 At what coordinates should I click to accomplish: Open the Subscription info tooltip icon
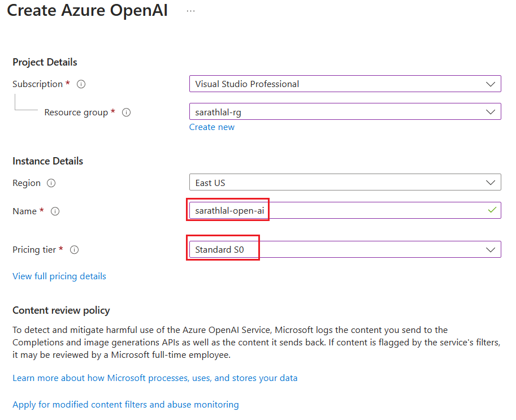(81, 84)
